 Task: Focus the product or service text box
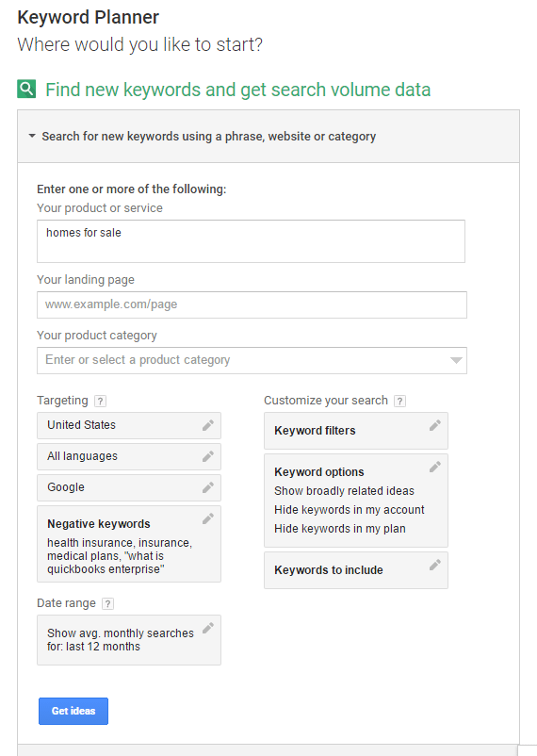[x=252, y=241]
